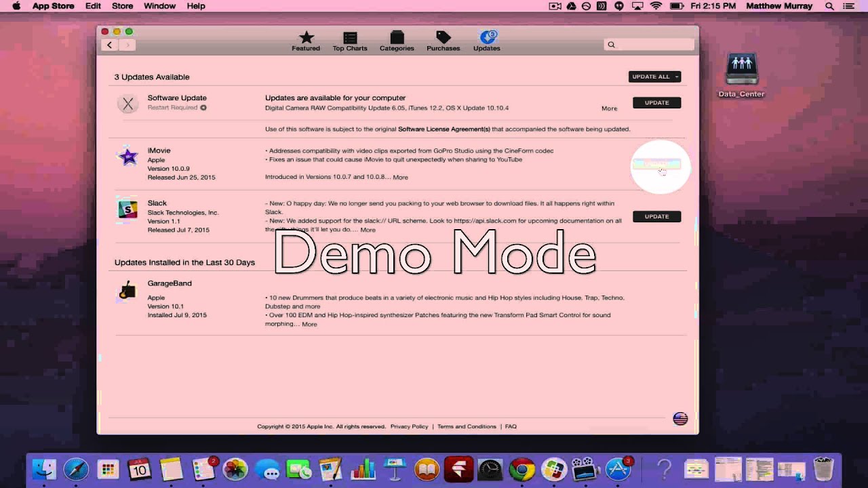Open the Update All dropdown arrow

coord(677,77)
